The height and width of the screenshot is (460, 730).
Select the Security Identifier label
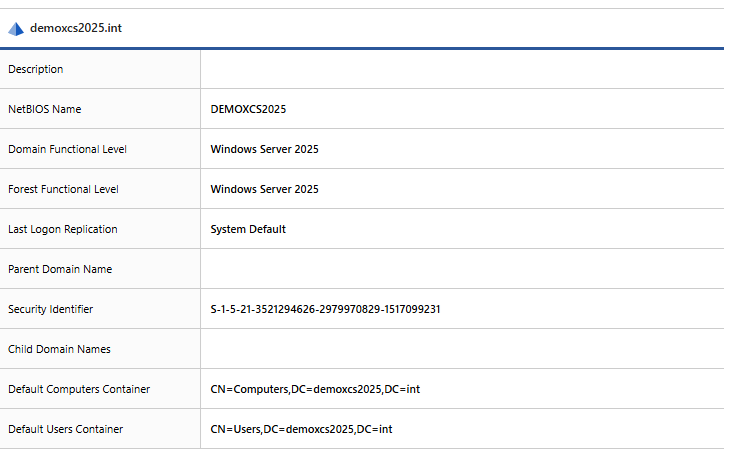tap(50, 309)
